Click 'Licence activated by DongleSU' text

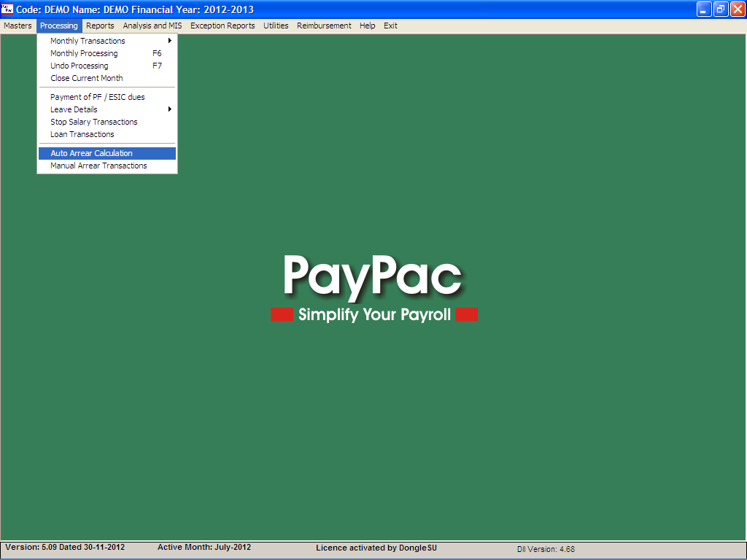pos(376,548)
